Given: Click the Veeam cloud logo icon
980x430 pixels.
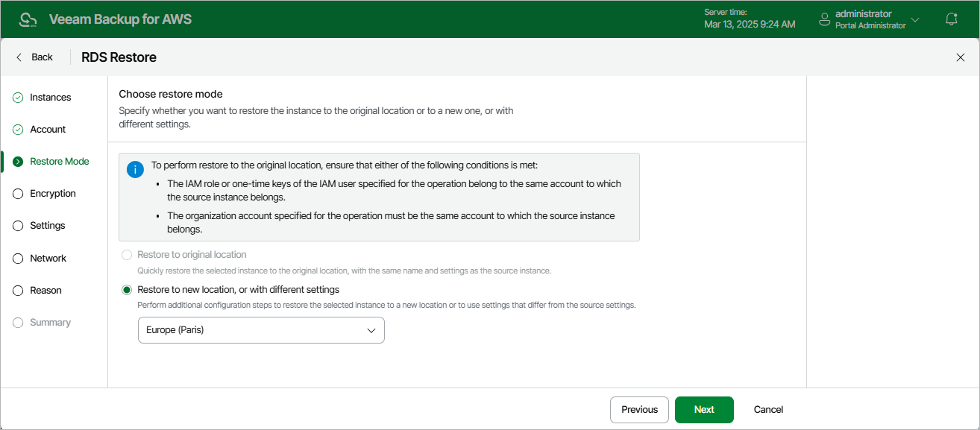Looking at the screenshot, I should [x=28, y=19].
